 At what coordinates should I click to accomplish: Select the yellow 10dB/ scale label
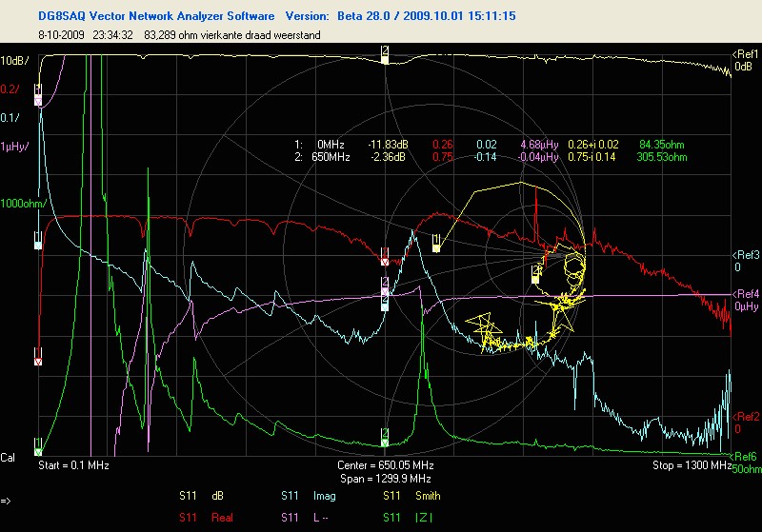(14, 61)
